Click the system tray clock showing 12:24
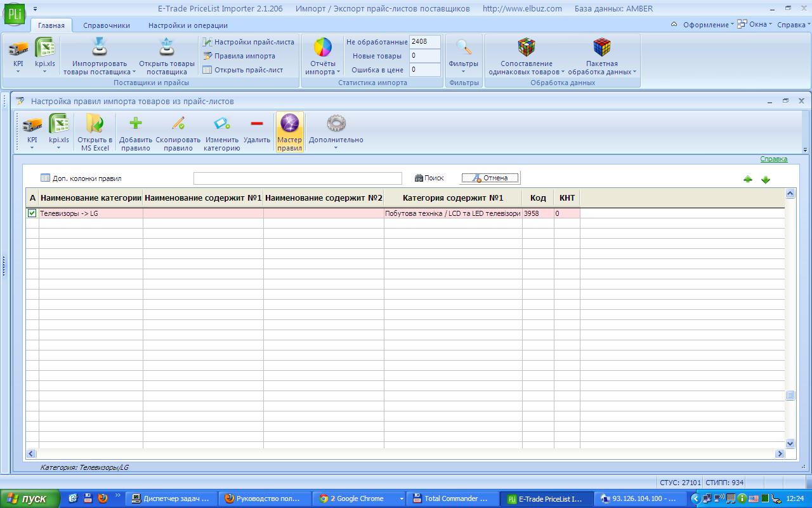 tap(795, 498)
